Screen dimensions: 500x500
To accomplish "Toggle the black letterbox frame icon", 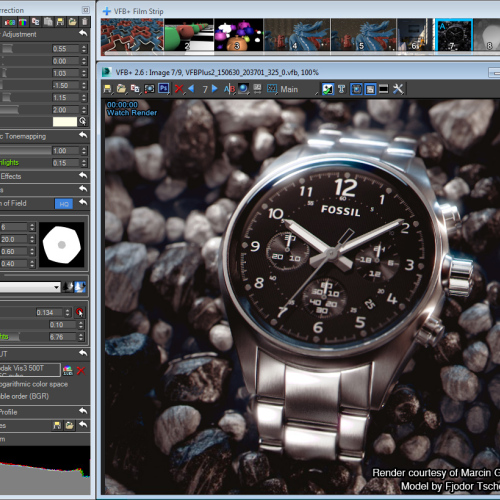I will (x=384, y=89).
